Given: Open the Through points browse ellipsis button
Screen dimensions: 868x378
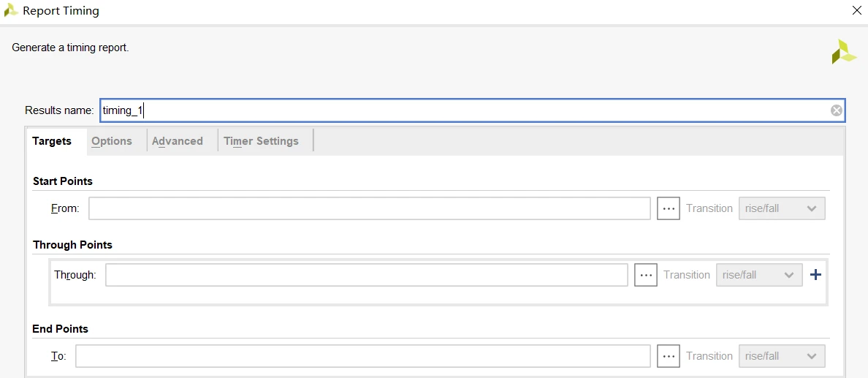Looking at the screenshot, I should pos(645,275).
